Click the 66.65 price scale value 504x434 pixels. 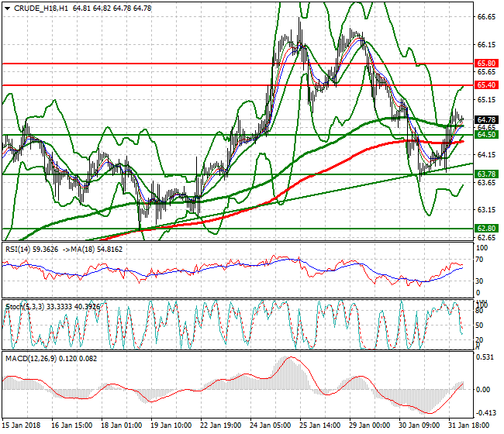point(486,17)
